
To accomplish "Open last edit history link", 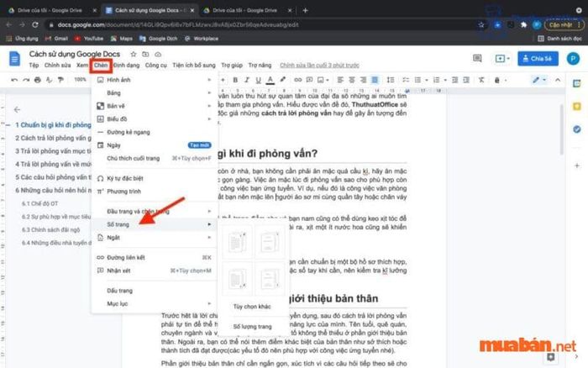I will (319, 66).
